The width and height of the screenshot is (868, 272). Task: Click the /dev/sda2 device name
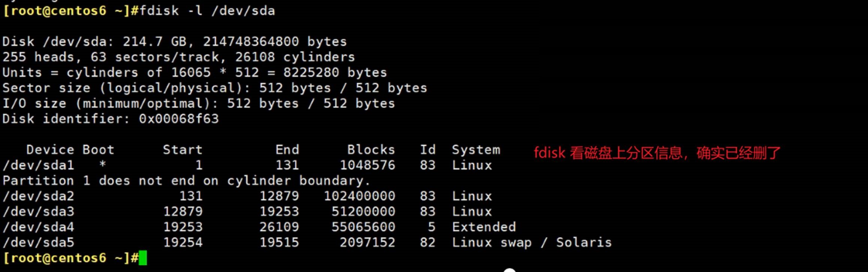[38, 196]
